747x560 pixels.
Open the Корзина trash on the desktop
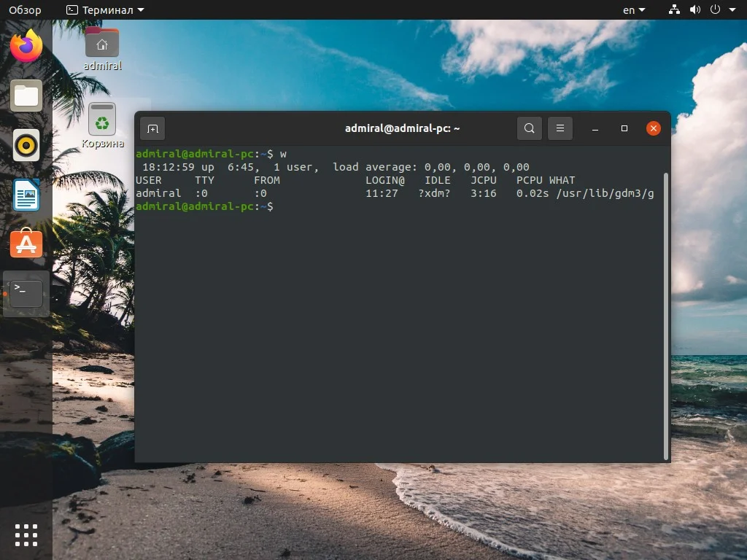click(102, 120)
